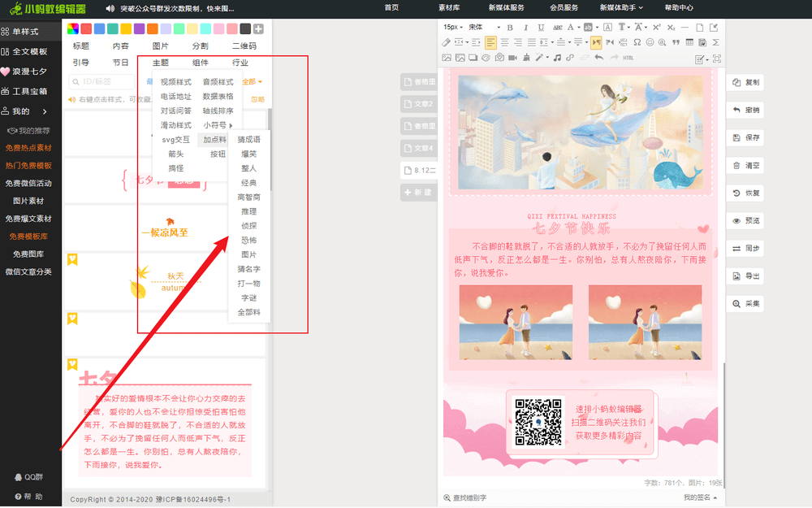Expand the 小符号 submenu
812x508 pixels.
tap(218, 125)
